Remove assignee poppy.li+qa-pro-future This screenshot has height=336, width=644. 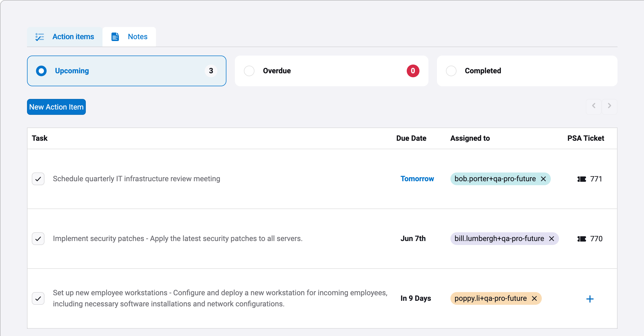click(534, 298)
